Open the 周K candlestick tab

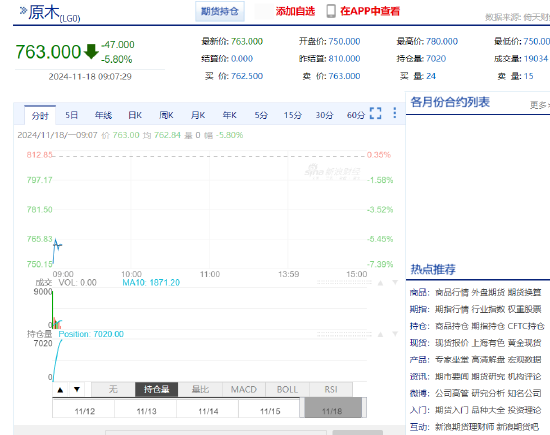click(x=166, y=115)
